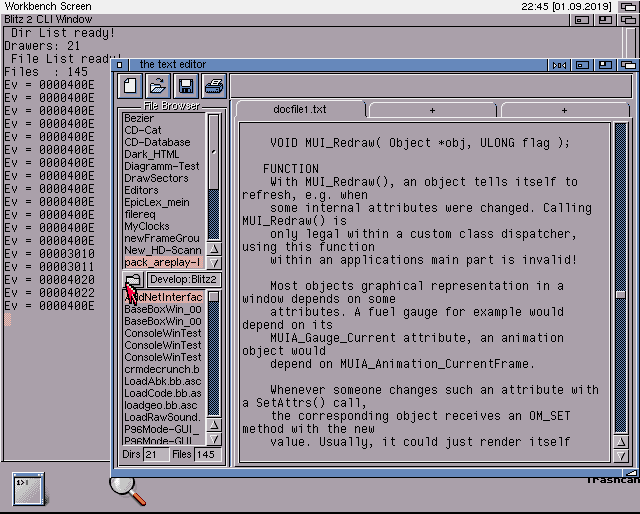The height and width of the screenshot is (514, 640).
Task: Click the Trashcan icon on the desktop
Action: [x=612, y=479]
